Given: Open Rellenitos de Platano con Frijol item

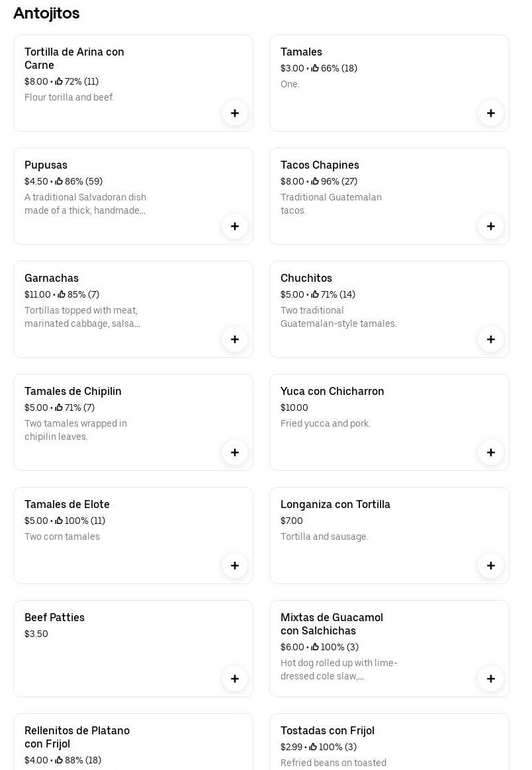Looking at the screenshot, I should click(77, 737).
